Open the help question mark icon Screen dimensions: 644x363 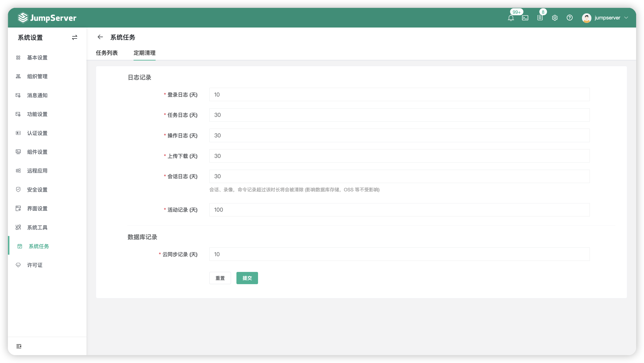click(x=570, y=18)
